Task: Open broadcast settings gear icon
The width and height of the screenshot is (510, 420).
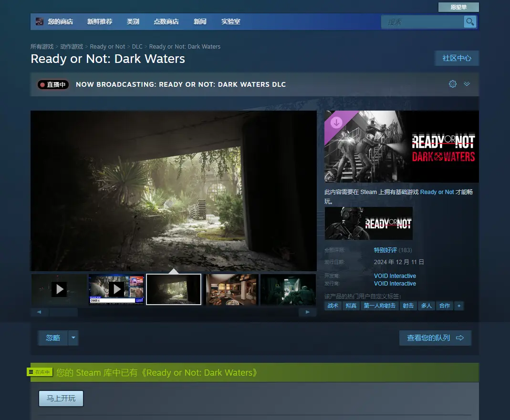Action: [x=452, y=84]
